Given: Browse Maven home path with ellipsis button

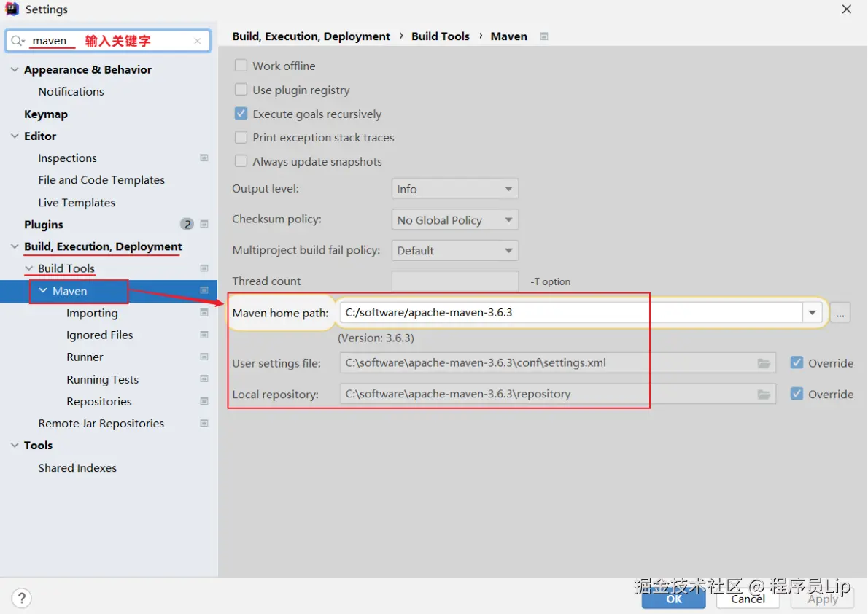Looking at the screenshot, I should [840, 313].
